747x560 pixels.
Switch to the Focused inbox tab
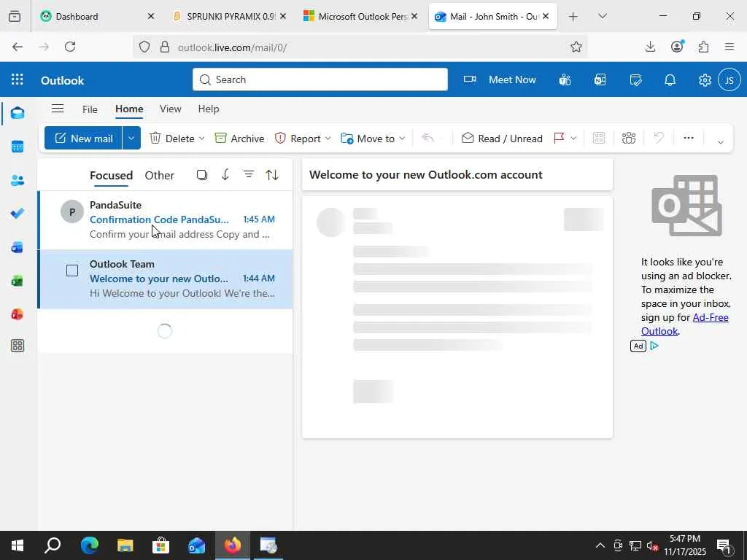[x=111, y=175]
